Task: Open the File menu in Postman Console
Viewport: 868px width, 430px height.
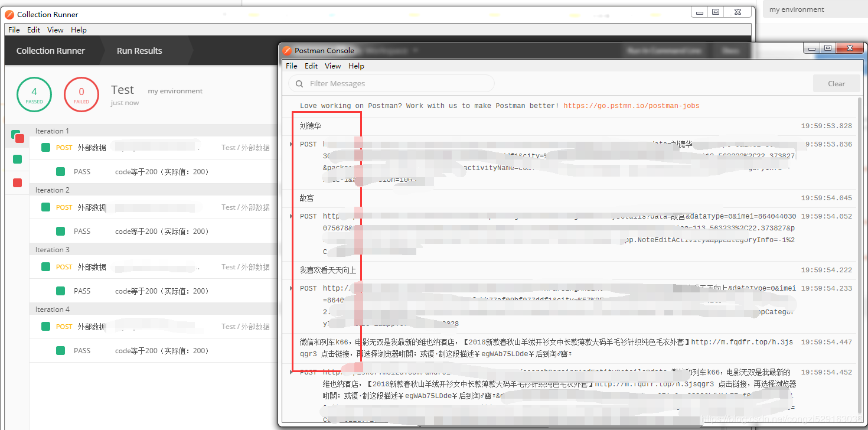Action: coord(292,66)
